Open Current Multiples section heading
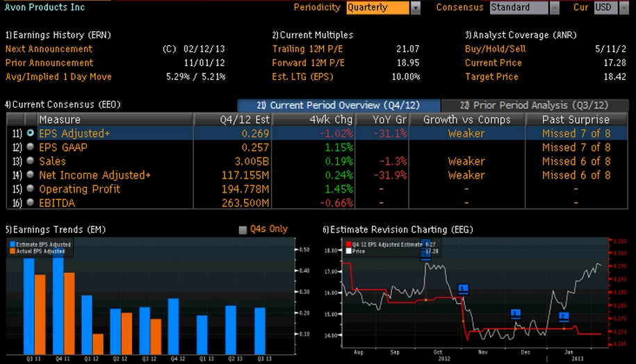 [312, 35]
